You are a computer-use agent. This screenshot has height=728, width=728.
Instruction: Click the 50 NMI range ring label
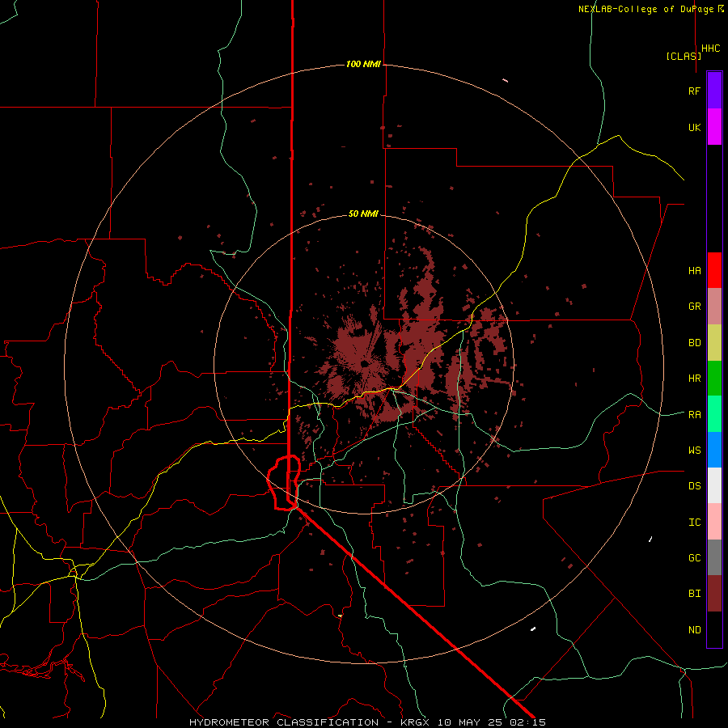(x=363, y=214)
